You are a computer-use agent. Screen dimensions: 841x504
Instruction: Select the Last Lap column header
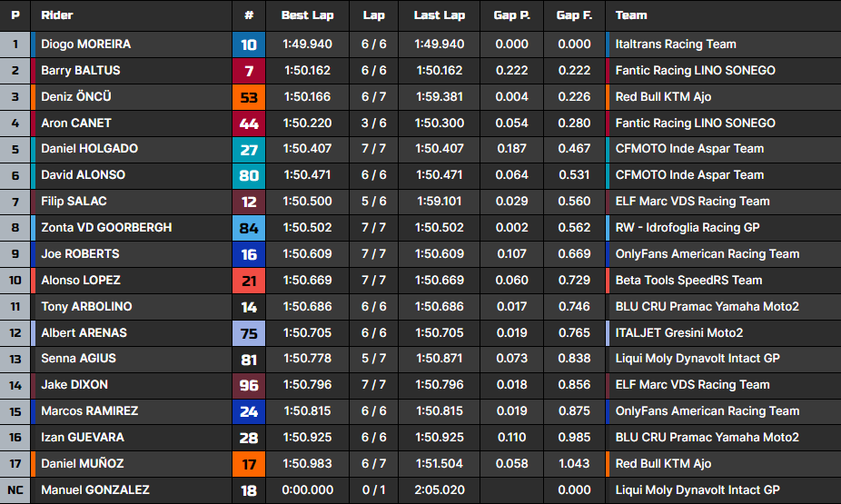[440, 15]
